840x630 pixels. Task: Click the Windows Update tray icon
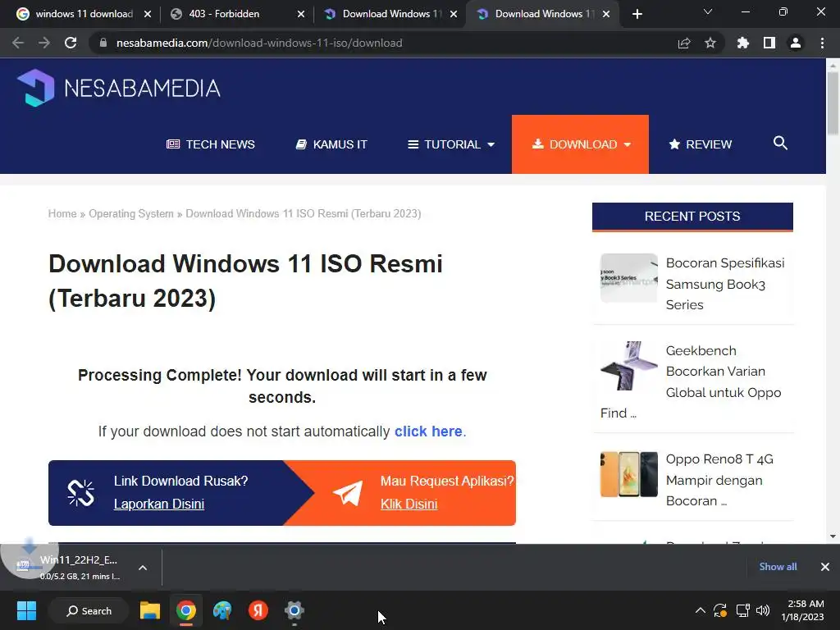coord(720,610)
